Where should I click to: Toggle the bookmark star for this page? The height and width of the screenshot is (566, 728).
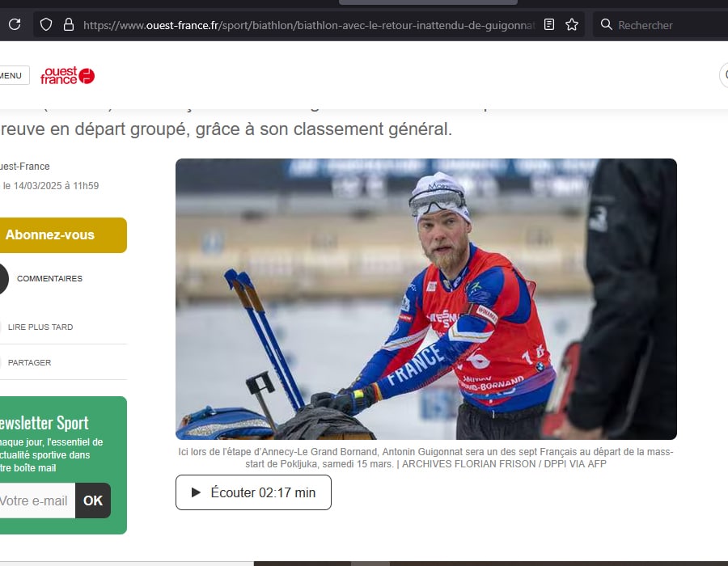(572, 24)
